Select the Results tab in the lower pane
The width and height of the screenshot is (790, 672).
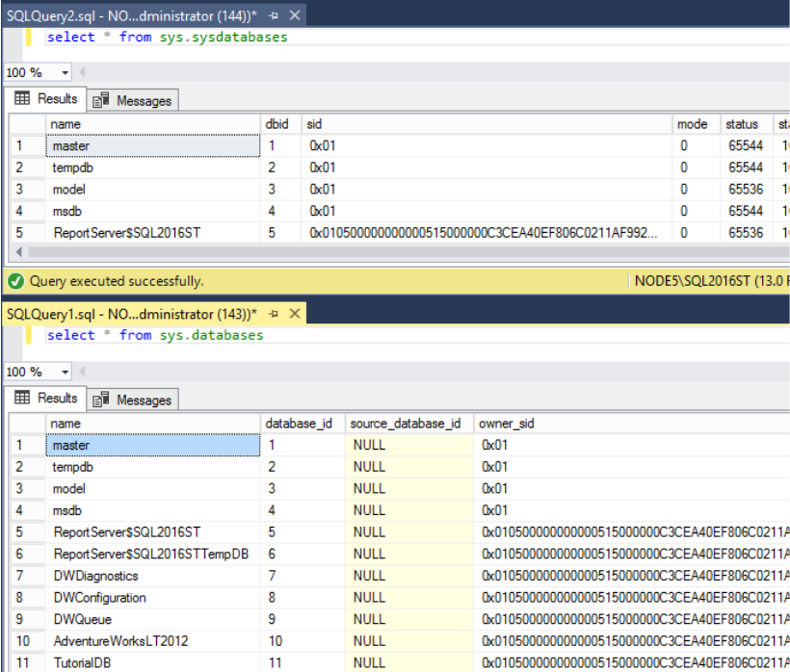(x=46, y=399)
